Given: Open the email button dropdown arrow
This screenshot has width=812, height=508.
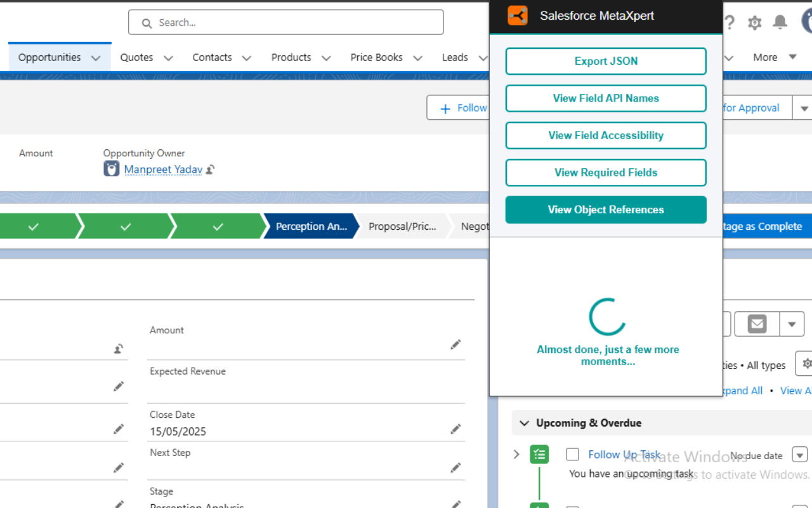Looking at the screenshot, I should 792,324.
